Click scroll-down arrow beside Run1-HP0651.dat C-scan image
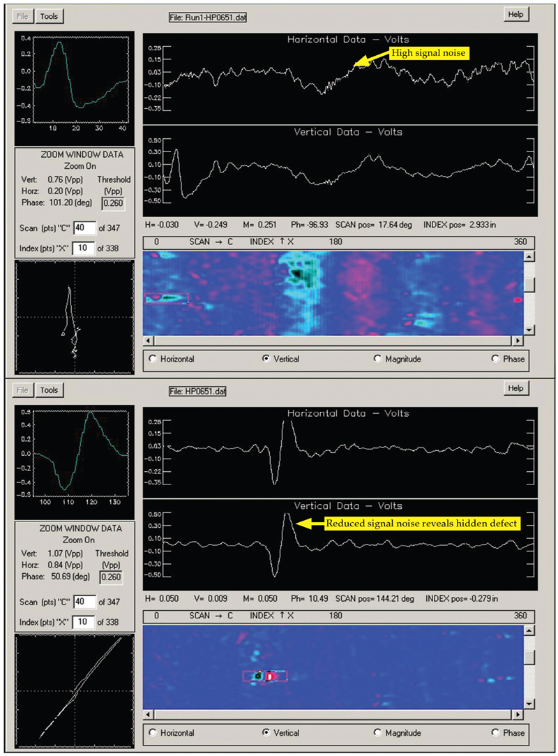 pos(529,329)
